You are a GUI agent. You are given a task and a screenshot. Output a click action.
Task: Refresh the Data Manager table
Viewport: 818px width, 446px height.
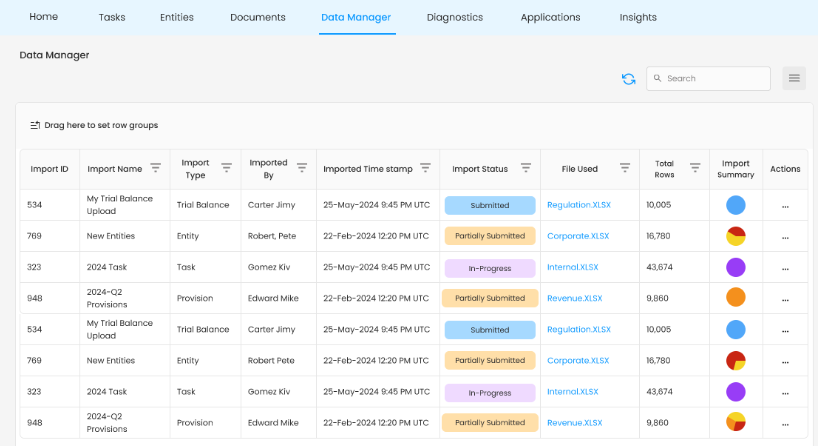click(629, 79)
